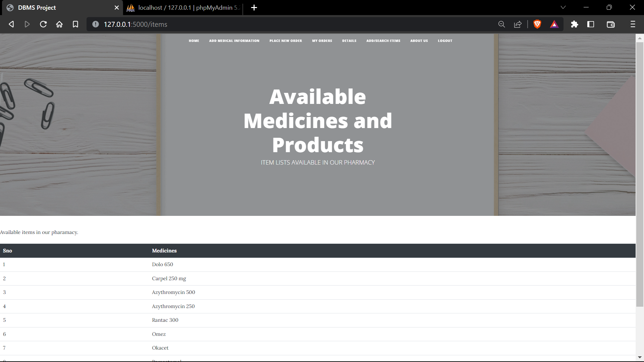The image size is (644, 362).
Task: Select the Rantac 300 entry
Action: (165, 320)
